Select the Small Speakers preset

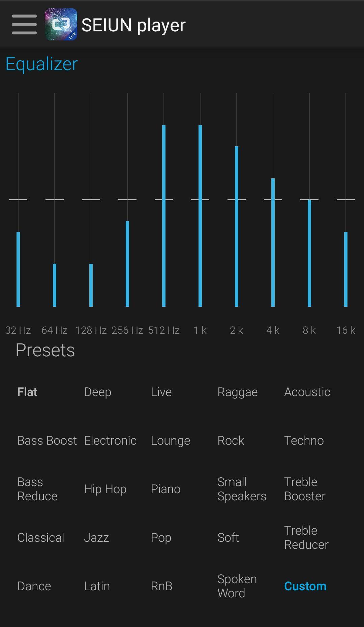(242, 489)
